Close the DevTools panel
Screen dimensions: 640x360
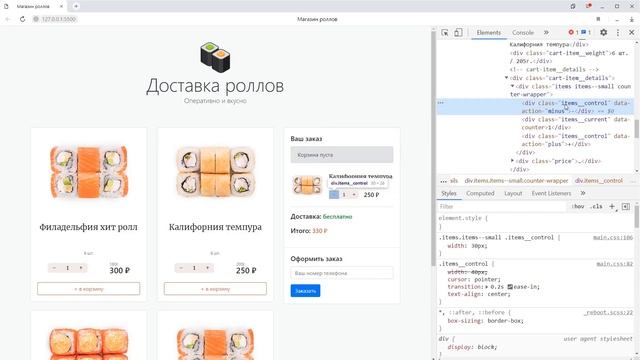click(x=631, y=33)
